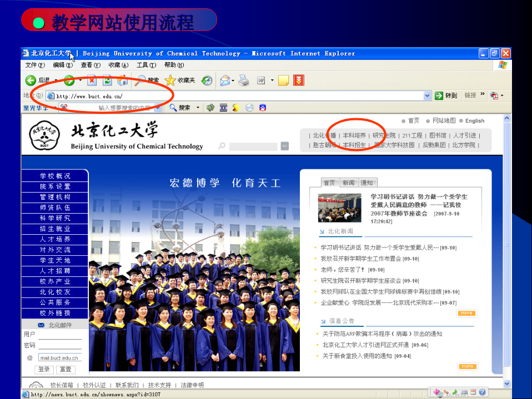Open the address bar URL dropdown

428,96
